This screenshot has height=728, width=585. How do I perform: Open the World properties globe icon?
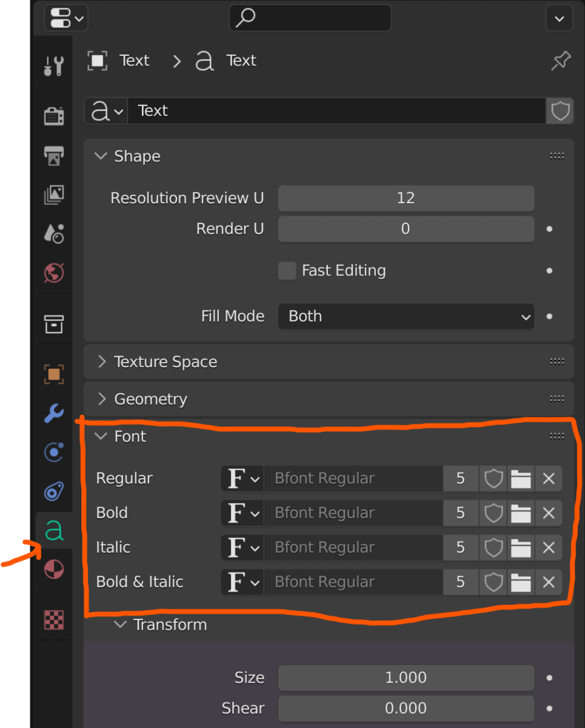pos(53,274)
